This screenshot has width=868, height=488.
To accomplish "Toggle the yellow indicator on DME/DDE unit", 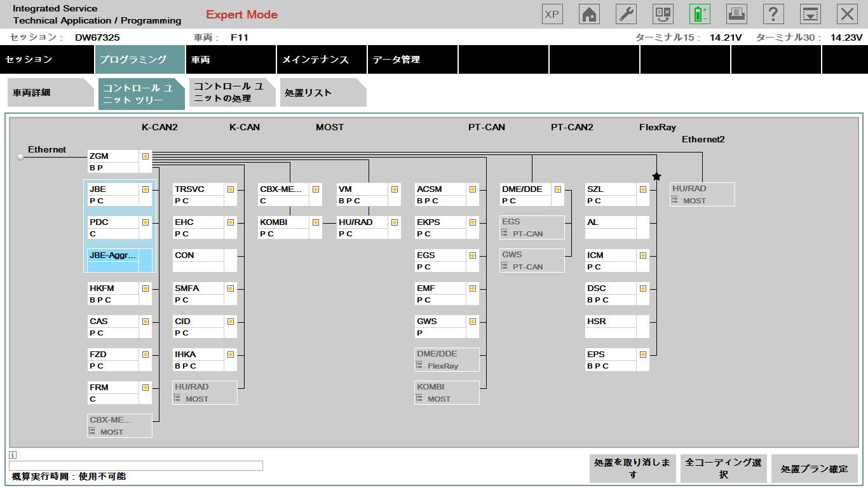I will coord(557,189).
